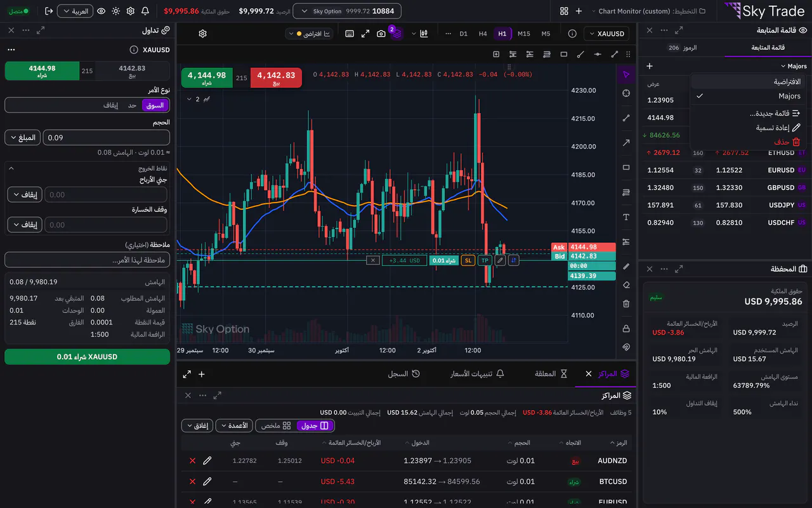This screenshot has height=508, width=812.
Task: Choose إعادة تسمية from watchlist menu
Action: pos(749,128)
